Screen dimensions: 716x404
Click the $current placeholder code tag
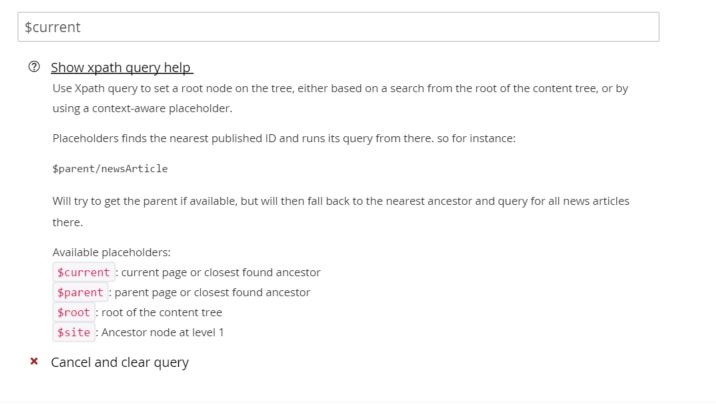[83, 273]
